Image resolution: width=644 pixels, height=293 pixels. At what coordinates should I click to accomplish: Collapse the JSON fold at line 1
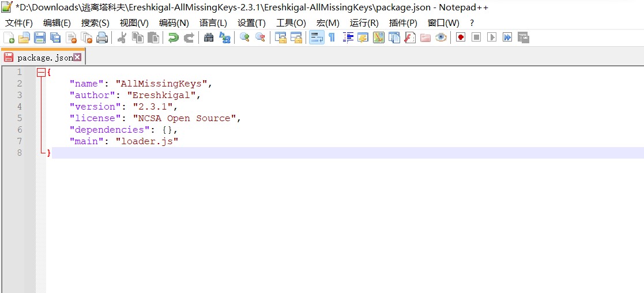tap(41, 72)
